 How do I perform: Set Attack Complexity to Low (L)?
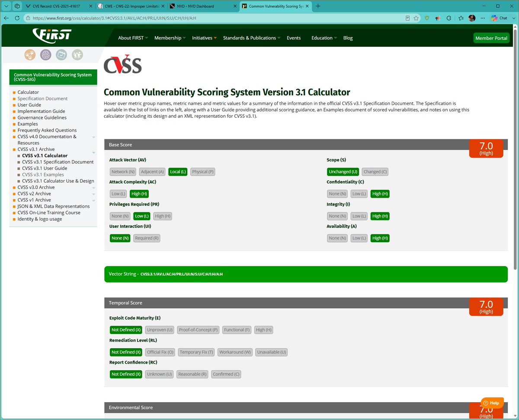[119, 194]
